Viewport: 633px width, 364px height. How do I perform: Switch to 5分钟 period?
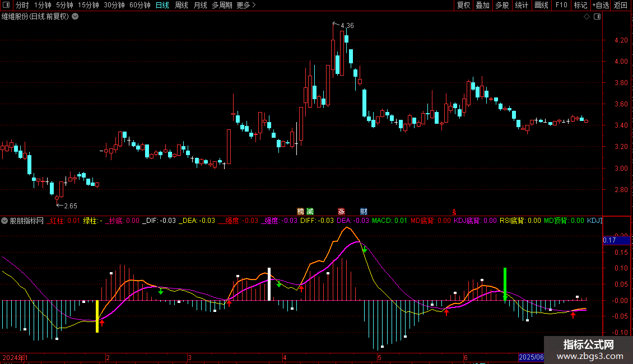(64, 5)
